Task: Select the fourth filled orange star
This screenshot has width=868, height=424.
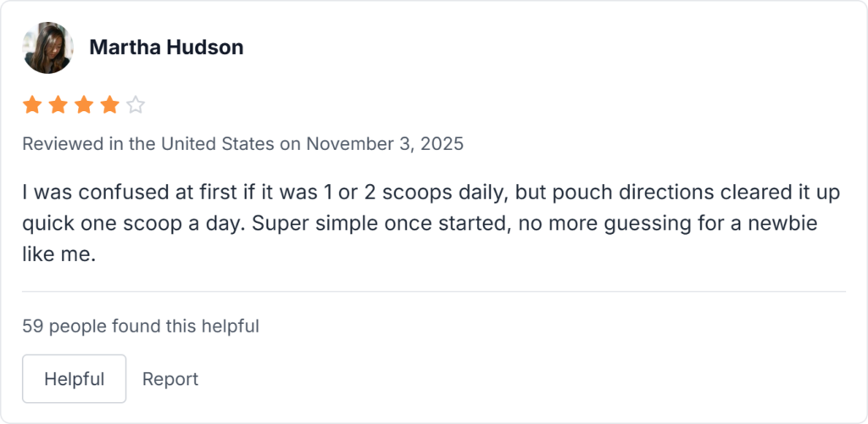Action: click(x=109, y=105)
